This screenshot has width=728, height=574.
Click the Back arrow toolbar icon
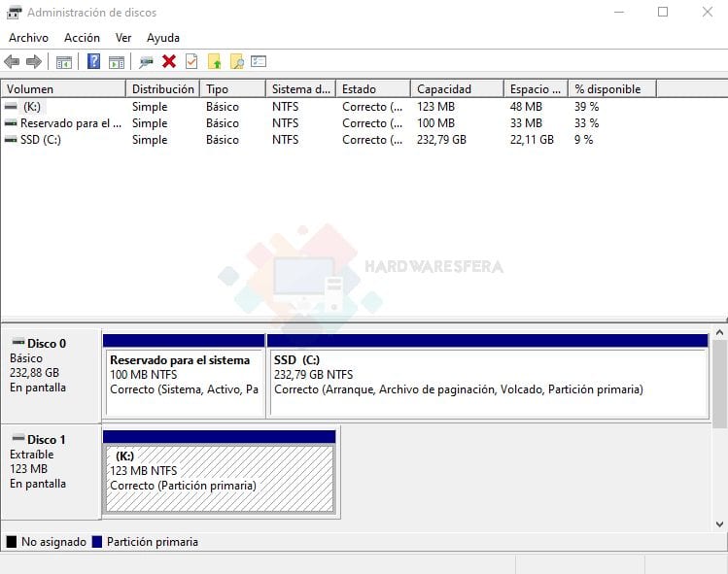12,62
